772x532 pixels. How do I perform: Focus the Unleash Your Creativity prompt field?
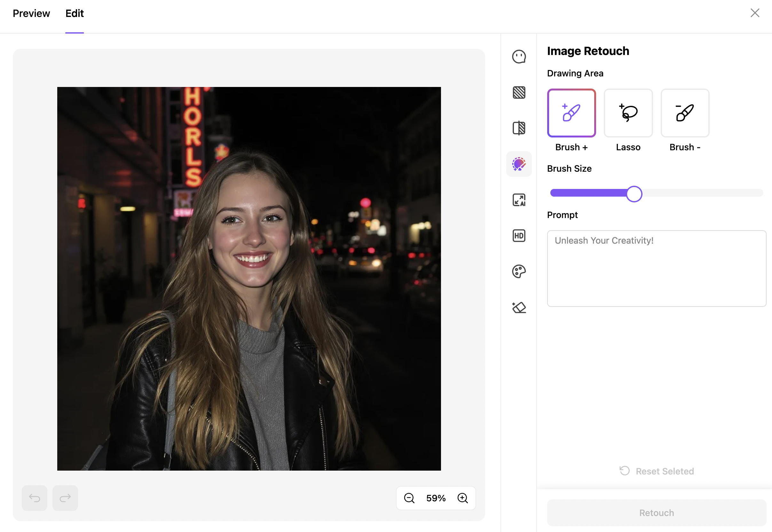tap(656, 268)
